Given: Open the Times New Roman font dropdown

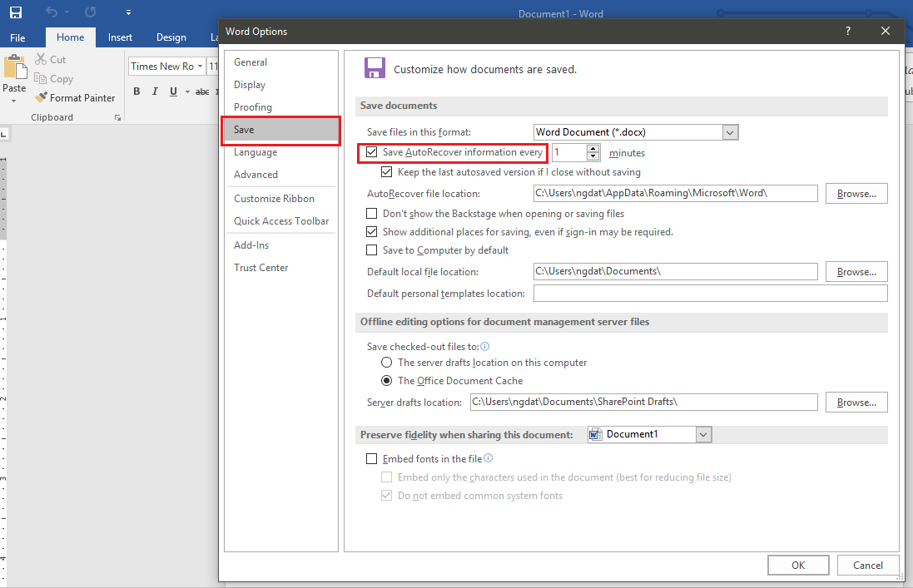Looking at the screenshot, I should [x=200, y=67].
